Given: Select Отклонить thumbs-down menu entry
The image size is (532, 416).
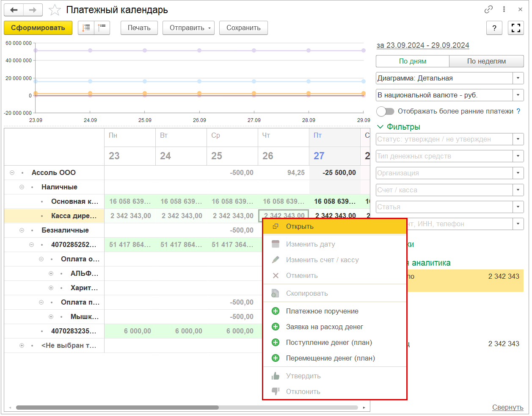Looking at the screenshot, I should coord(334,391).
